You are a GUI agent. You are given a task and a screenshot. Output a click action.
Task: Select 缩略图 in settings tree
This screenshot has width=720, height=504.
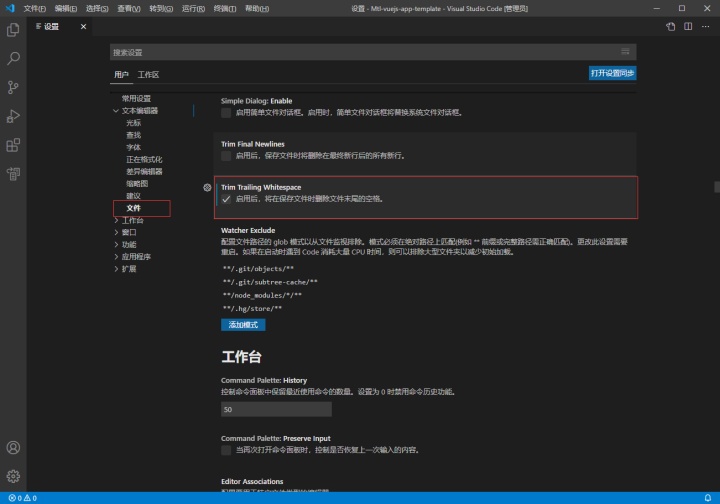137,184
